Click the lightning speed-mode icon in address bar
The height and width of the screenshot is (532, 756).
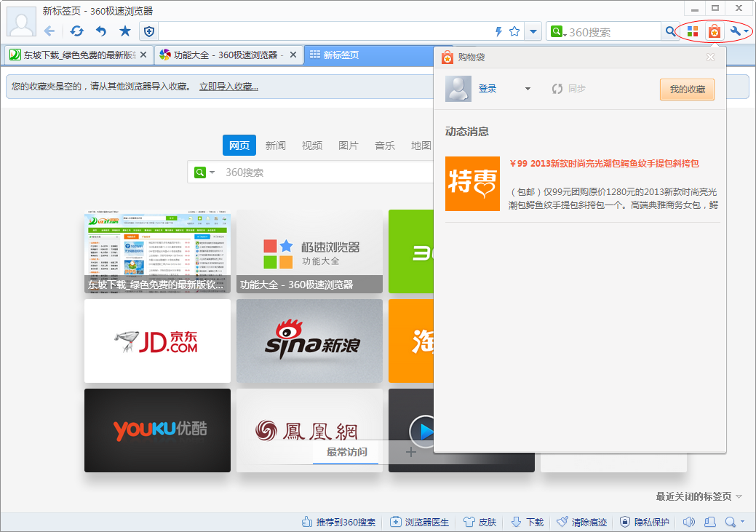pos(498,32)
